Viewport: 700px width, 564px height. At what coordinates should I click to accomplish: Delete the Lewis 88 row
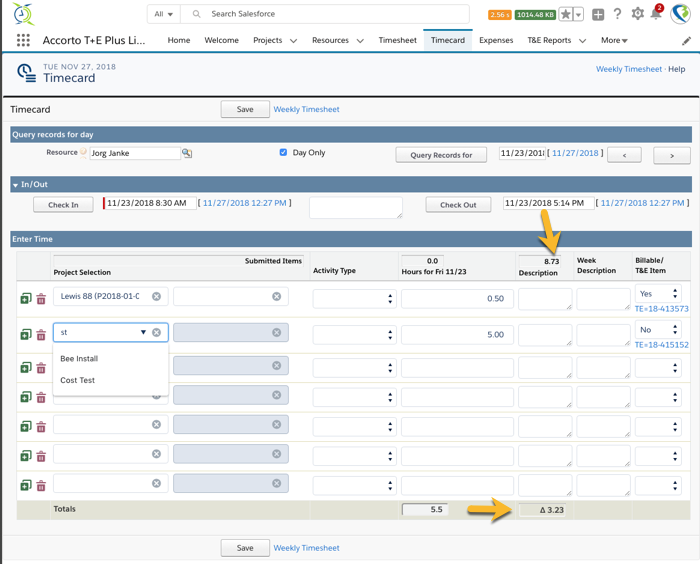41,299
